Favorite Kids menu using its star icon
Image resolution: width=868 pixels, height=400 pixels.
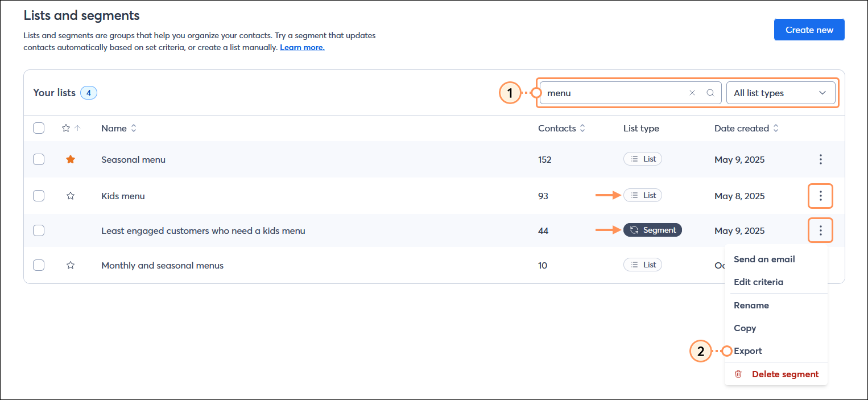[x=71, y=195]
